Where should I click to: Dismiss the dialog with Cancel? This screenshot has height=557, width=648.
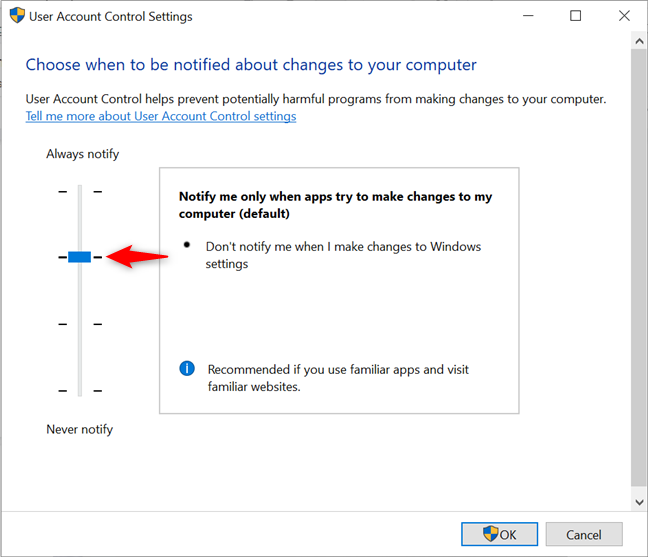584,534
